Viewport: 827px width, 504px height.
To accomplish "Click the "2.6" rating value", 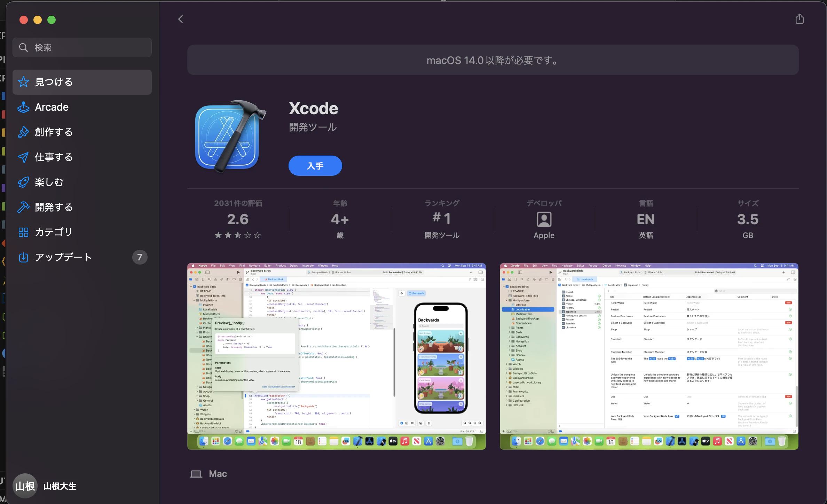I will coord(238,219).
